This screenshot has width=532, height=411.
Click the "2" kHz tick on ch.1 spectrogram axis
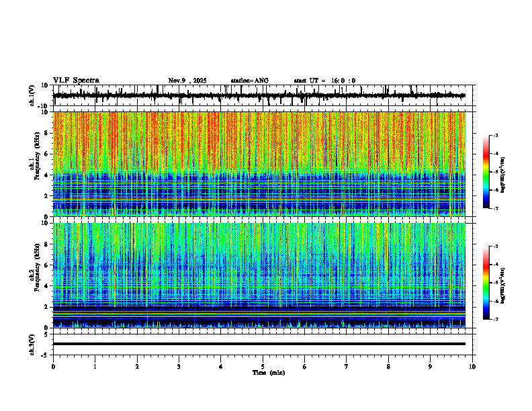47,195
